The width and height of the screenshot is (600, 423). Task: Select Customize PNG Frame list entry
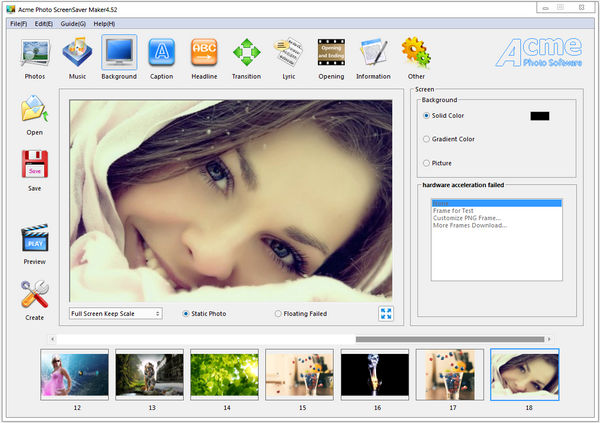pyautogui.click(x=467, y=218)
